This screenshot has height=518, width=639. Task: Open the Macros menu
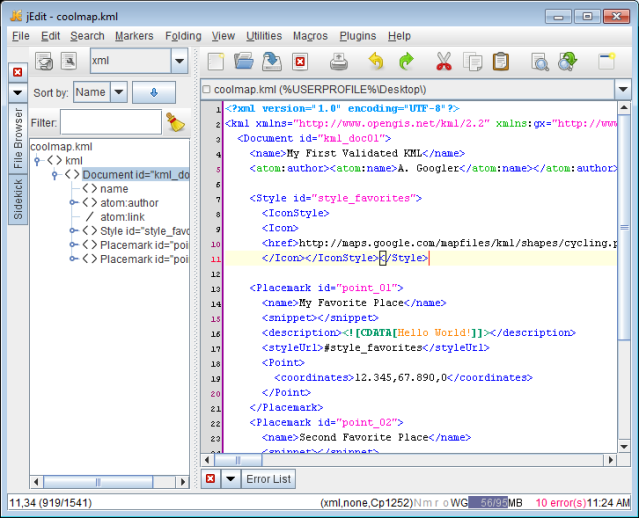click(x=310, y=36)
